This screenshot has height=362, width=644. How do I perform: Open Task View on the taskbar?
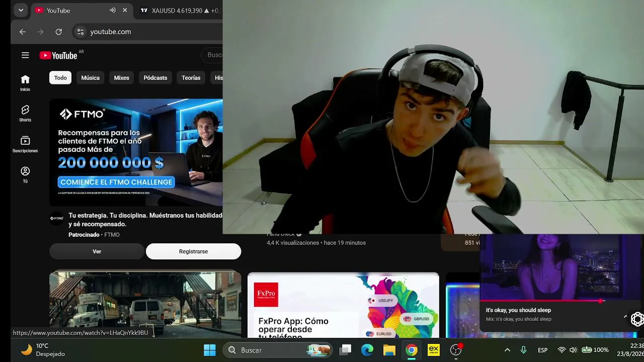(345, 350)
